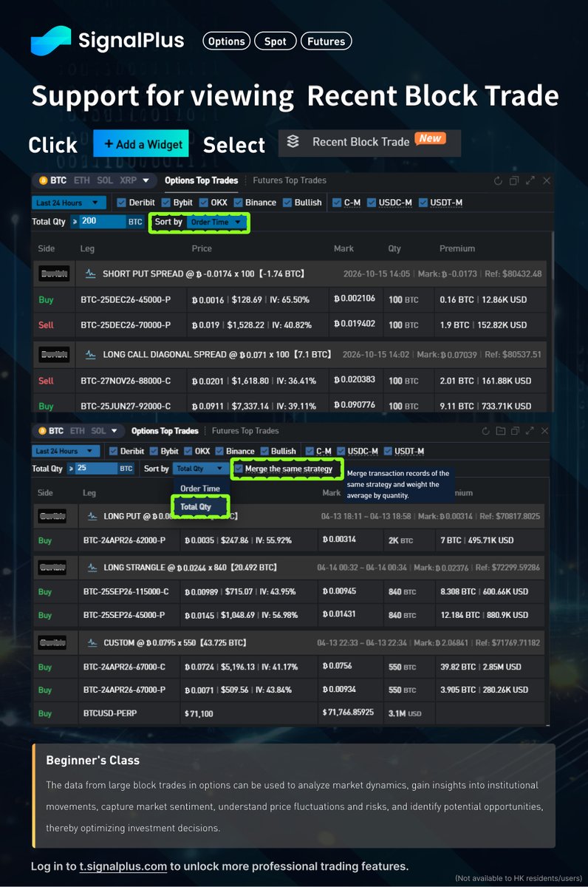Click Total Qty field showing 200
The width and height of the screenshot is (588, 887).
(x=103, y=222)
